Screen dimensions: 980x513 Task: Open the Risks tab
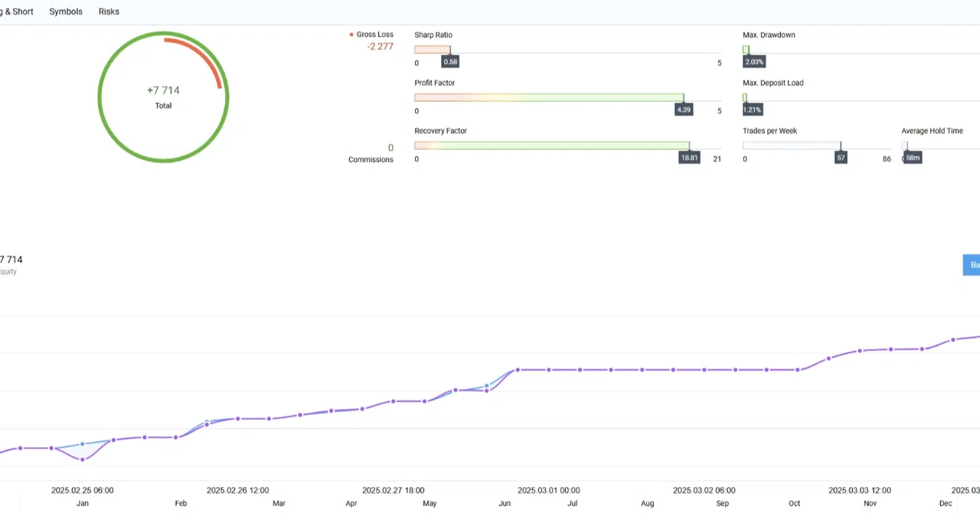[x=109, y=11]
